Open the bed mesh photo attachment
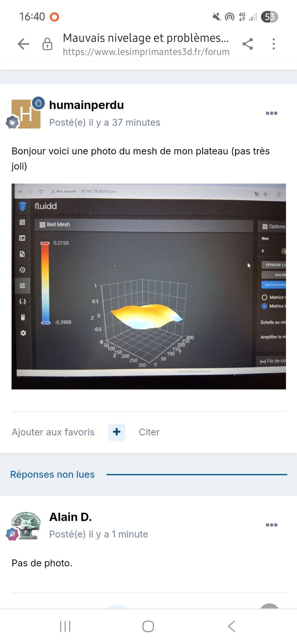 click(149, 286)
